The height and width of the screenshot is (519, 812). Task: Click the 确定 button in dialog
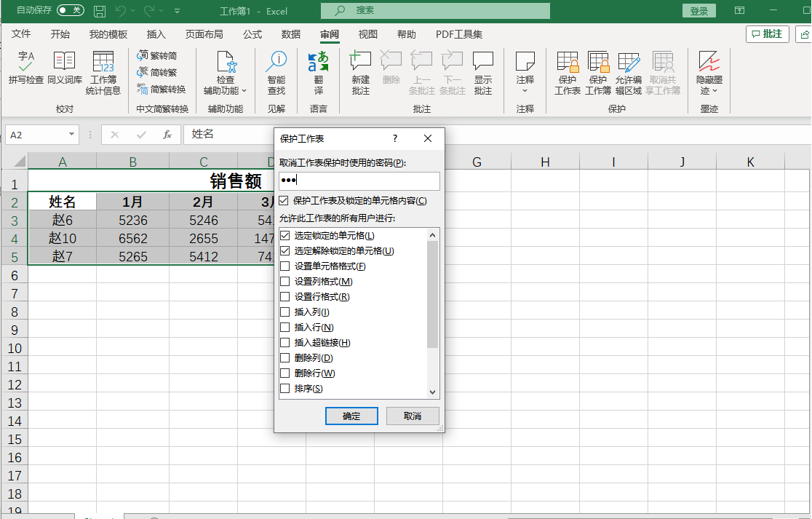351,416
